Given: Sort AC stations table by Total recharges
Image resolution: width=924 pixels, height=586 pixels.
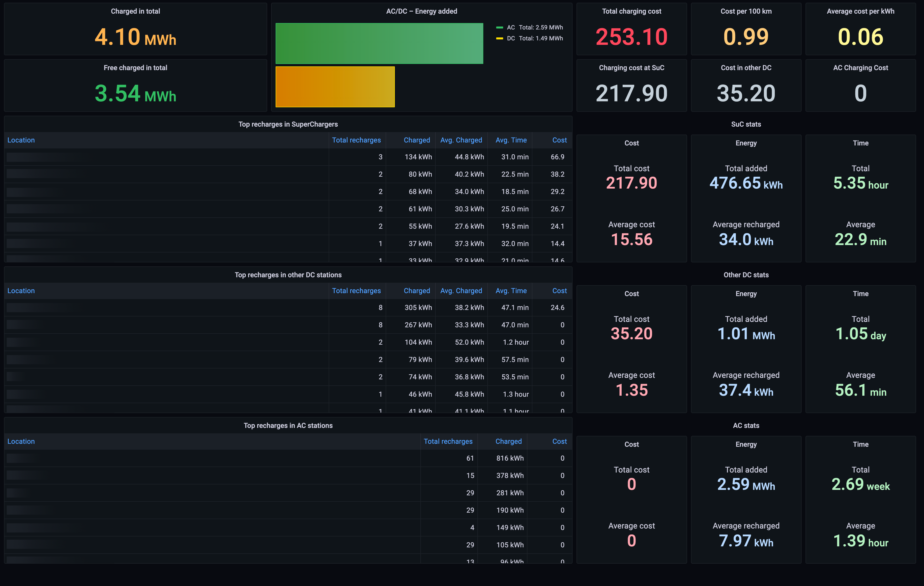Looking at the screenshot, I should [x=448, y=442].
